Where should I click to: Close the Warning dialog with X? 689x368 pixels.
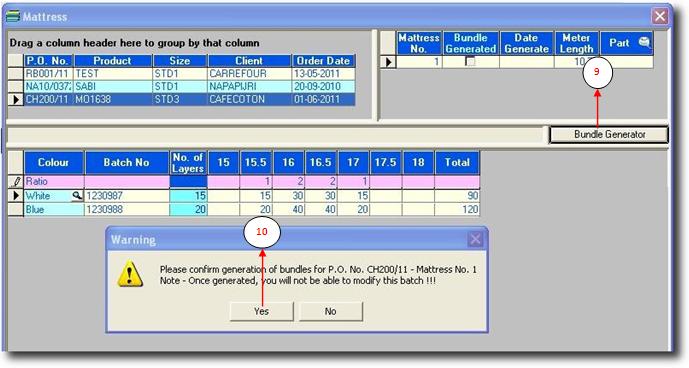pos(475,239)
